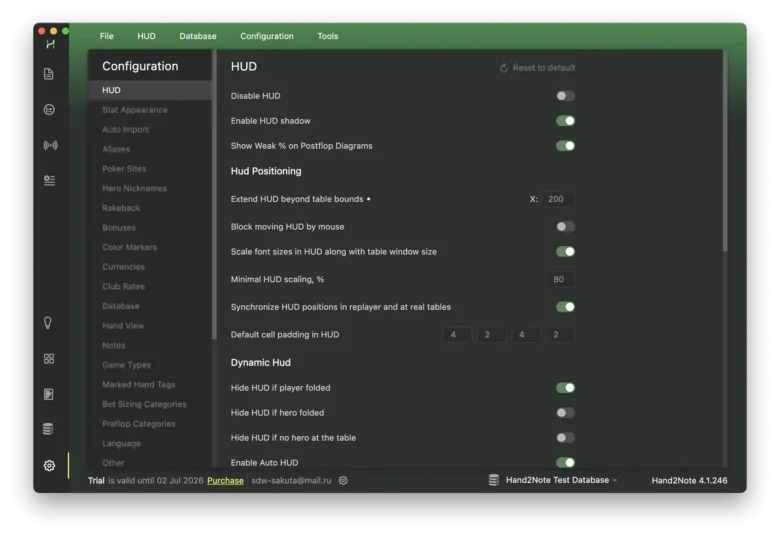The image size is (780, 537).
Task: Click the database icon in the status bar
Action: click(x=493, y=480)
